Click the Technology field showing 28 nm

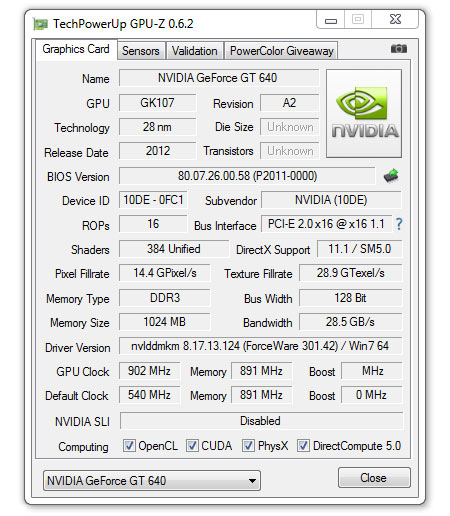click(157, 127)
